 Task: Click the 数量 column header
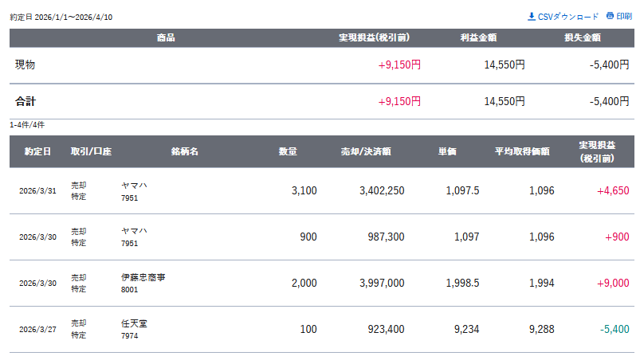point(288,151)
